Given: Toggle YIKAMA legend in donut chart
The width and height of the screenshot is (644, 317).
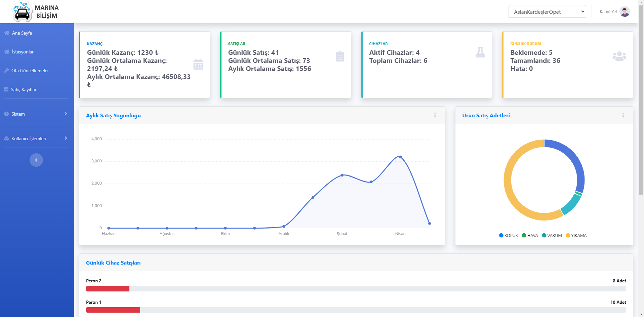Looking at the screenshot, I should coord(576,236).
